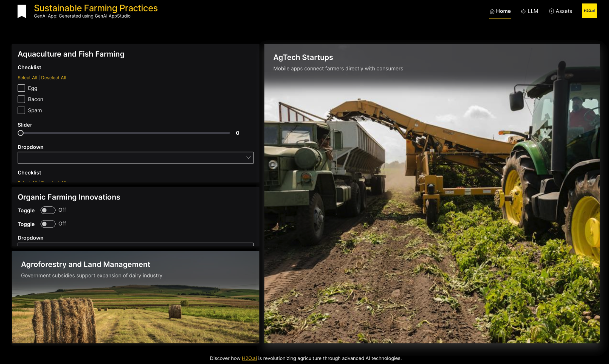The image size is (609, 364).
Task: Tick the Bacon checkbox
Action: tap(21, 99)
